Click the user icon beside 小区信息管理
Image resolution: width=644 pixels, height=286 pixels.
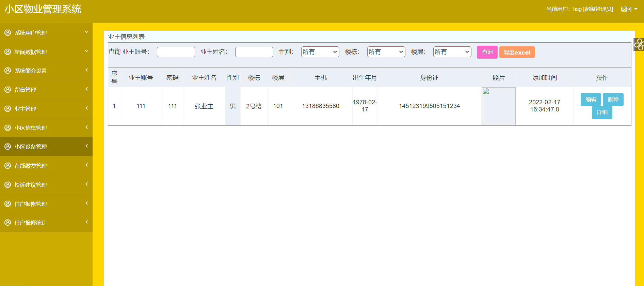[x=7, y=128]
